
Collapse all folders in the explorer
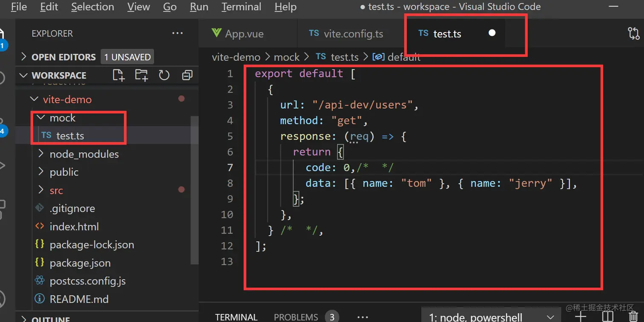(x=187, y=75)
